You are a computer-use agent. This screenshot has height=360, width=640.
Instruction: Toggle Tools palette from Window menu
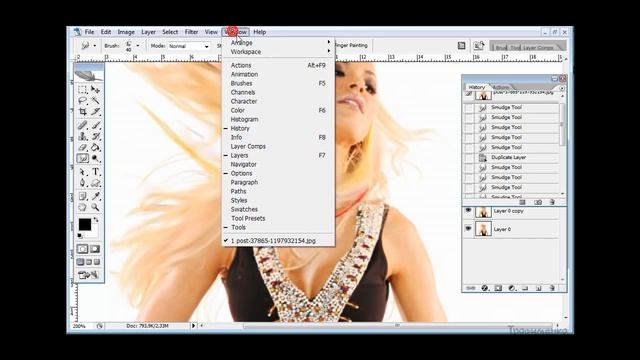pos(278,227)
